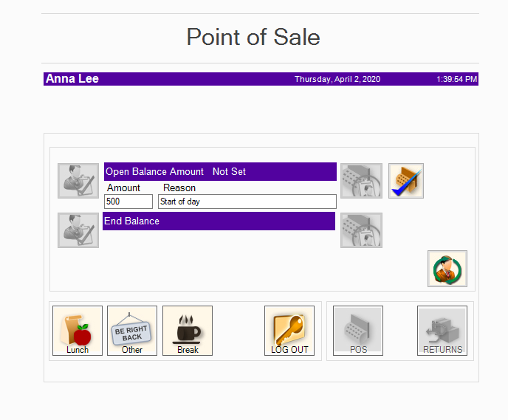Image resolution: width=508 pixels, height=420 pixels.
Task: Click the clerk icon beside Open Balance
Action: 78,181
